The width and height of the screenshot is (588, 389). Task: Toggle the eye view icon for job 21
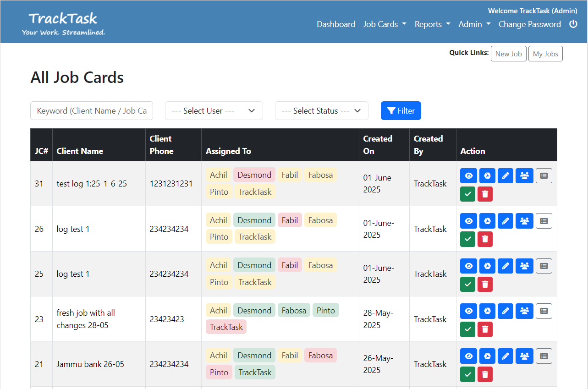point(468,356)
